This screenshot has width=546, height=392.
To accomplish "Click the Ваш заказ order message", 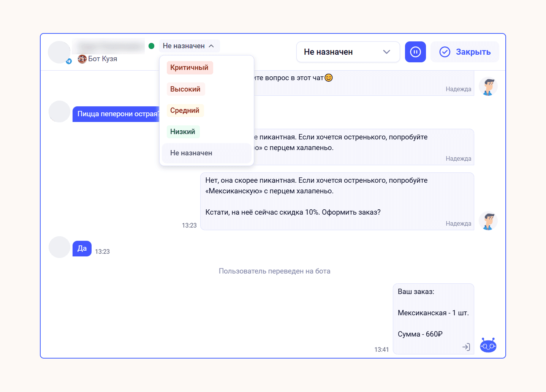I will coord(433,319).
